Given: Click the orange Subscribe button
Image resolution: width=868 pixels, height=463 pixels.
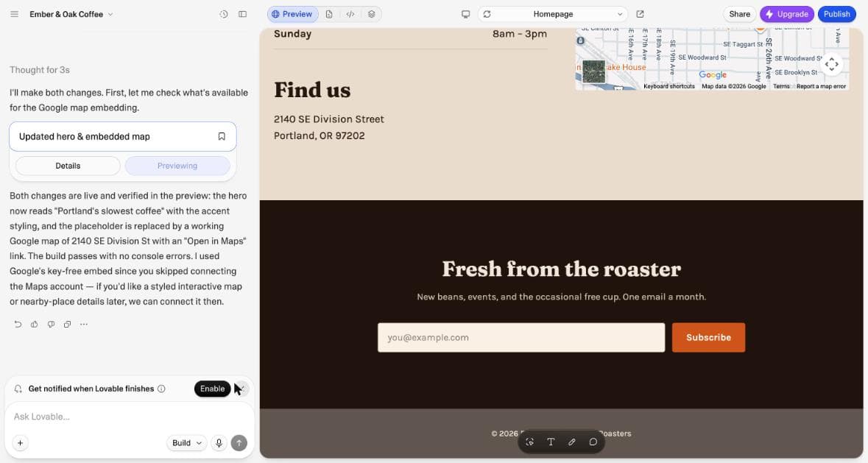Looking at the screenshot, I should [708, 337].
